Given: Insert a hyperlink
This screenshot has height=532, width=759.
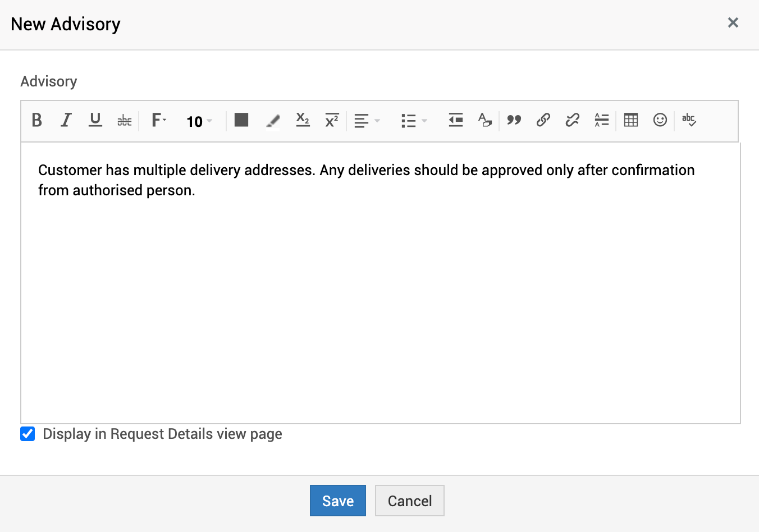Looking at the screenshot, I should click(x=543, y=120).
